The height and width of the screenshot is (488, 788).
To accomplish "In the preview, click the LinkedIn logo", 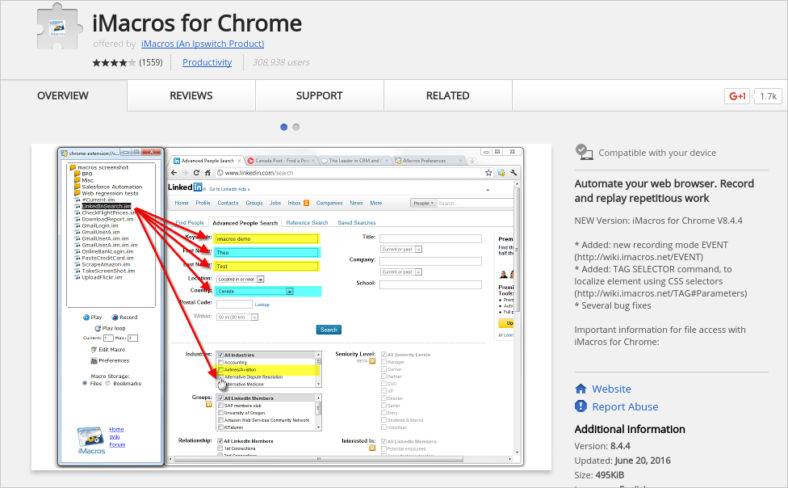I will (185, 187).
